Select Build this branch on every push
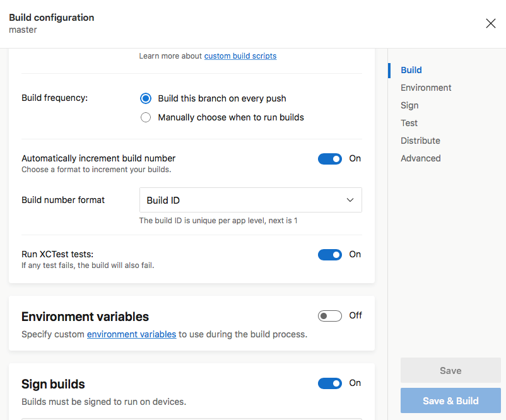 click(x=146, y=98)
